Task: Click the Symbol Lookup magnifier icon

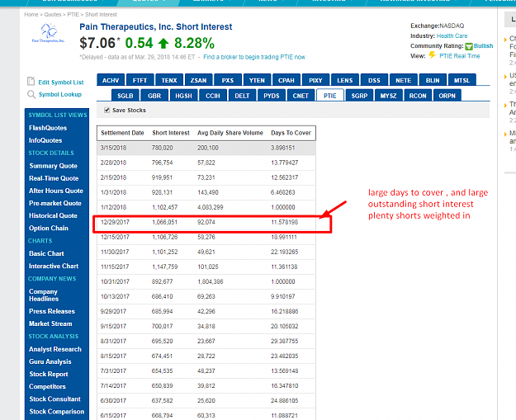Action: 31,95
